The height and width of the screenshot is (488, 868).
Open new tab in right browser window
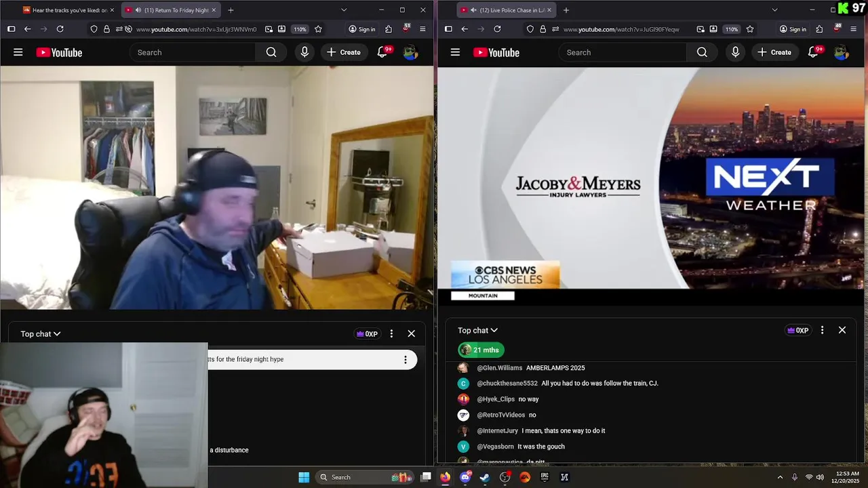(566, 10)
